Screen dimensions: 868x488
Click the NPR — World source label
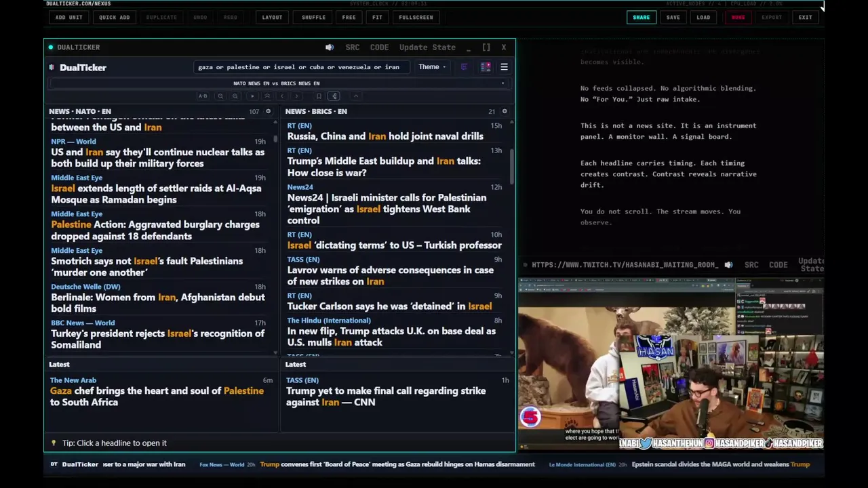tap(73, 142)
